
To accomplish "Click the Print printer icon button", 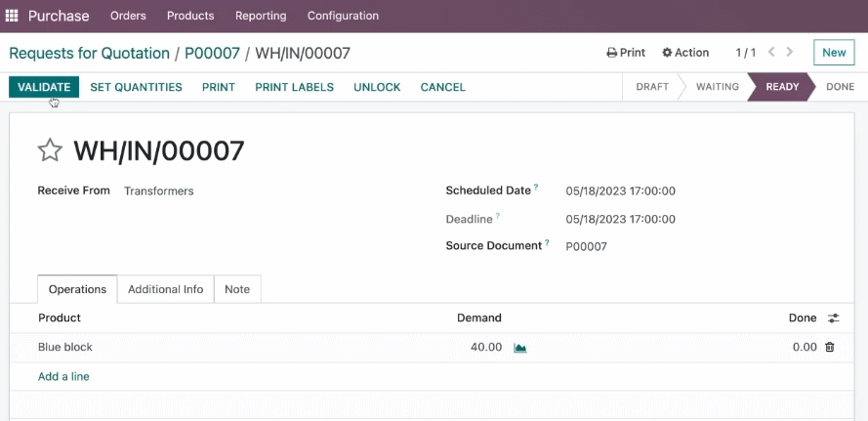I will (x=626, y=53).
